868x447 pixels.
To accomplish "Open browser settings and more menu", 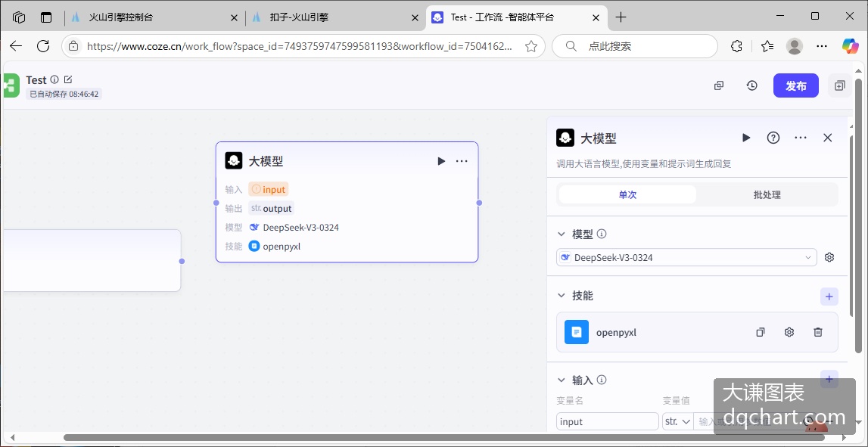I will click(822, 46).
